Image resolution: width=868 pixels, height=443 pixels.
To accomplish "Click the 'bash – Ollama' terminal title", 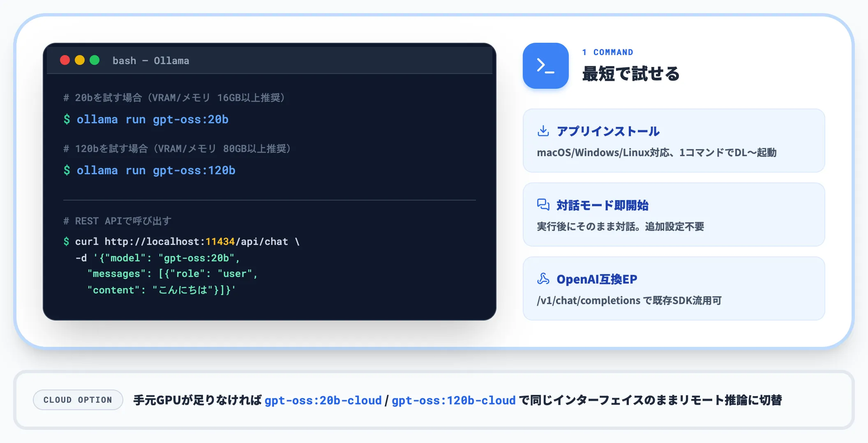I will 151,60.
